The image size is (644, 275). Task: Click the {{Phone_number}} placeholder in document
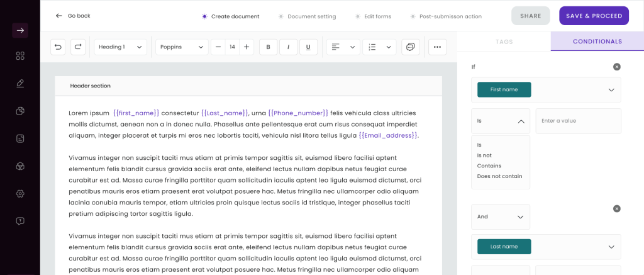point(298,113)
